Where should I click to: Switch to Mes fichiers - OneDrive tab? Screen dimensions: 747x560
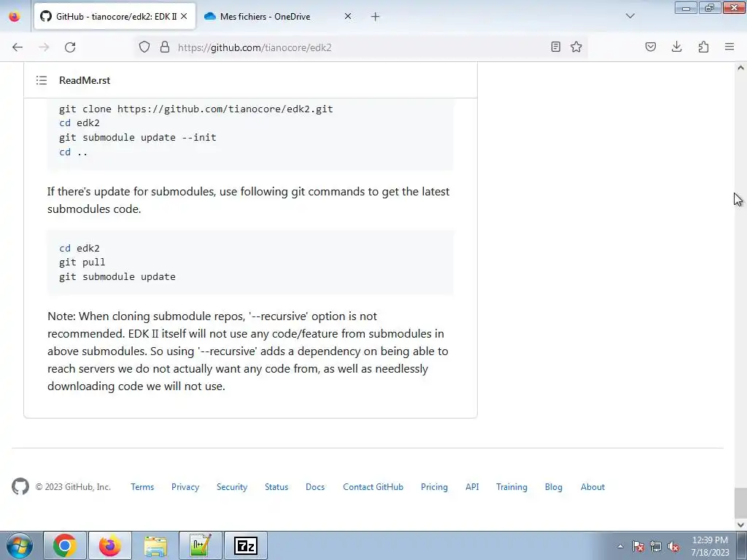(279, 16)
